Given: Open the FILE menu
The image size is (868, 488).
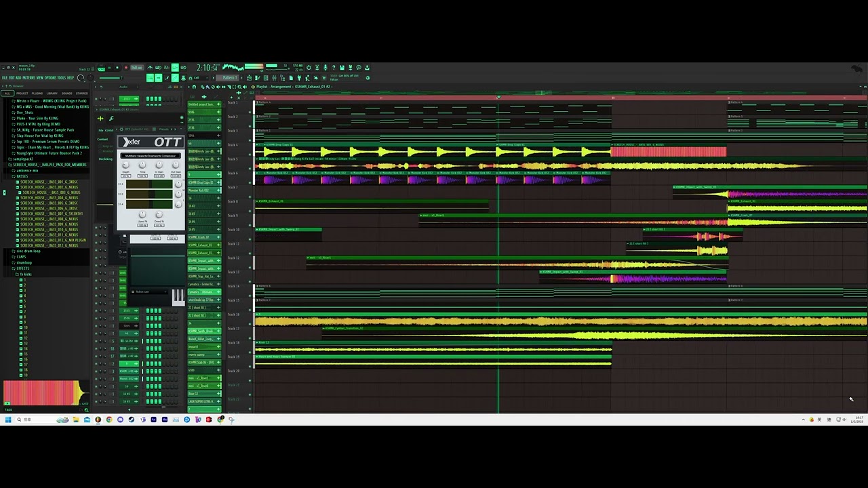Looking at the screenshot, I should (5, 77).
